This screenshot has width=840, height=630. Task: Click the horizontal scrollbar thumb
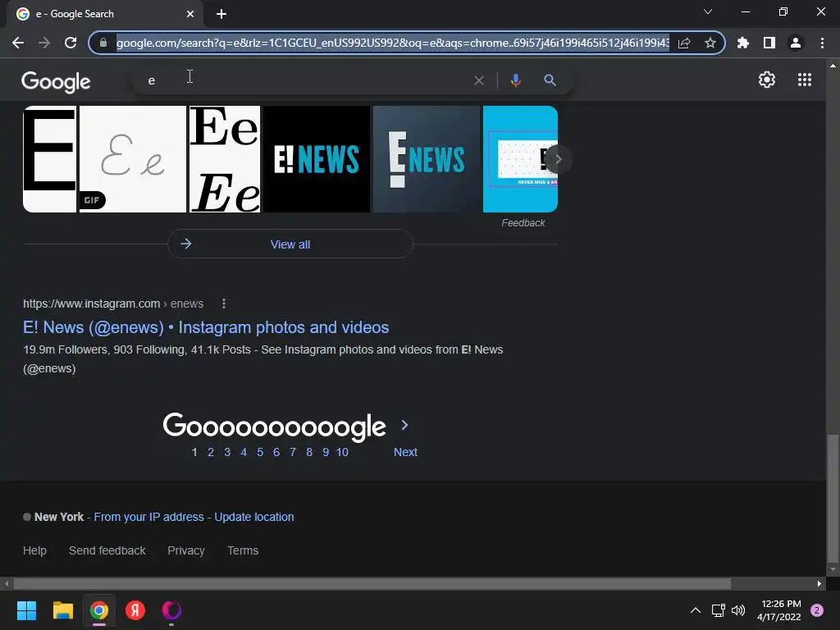[x=372, y=584]
